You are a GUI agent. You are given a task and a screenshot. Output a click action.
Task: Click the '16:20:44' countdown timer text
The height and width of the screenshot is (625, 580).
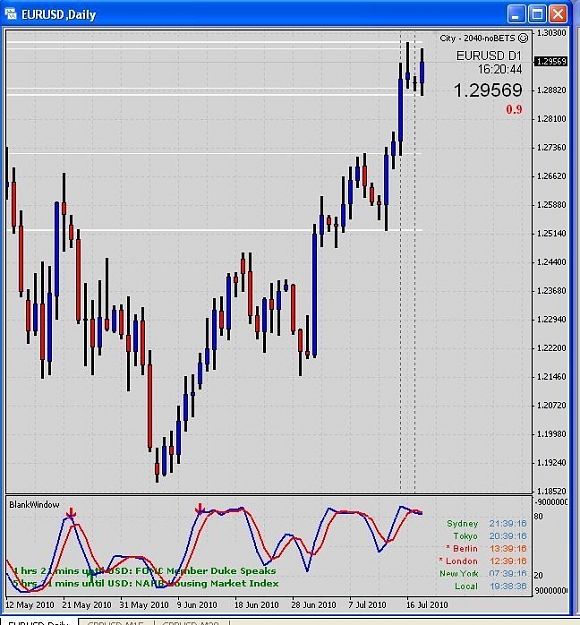(x=500, y=69)
